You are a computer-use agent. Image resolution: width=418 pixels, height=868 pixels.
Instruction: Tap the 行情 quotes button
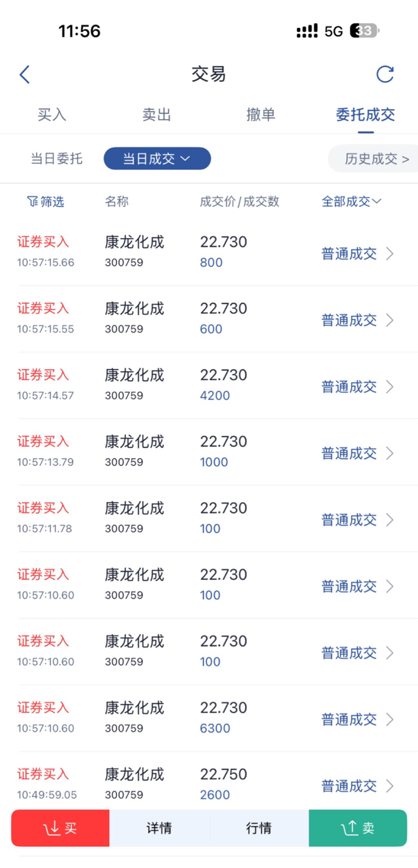pos(259,828)
